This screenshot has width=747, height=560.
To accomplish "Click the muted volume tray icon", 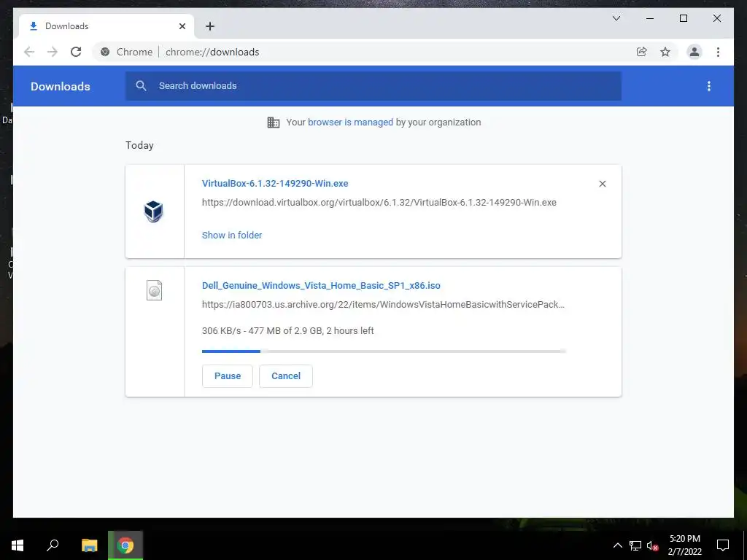I will click(x=652, y=545).
